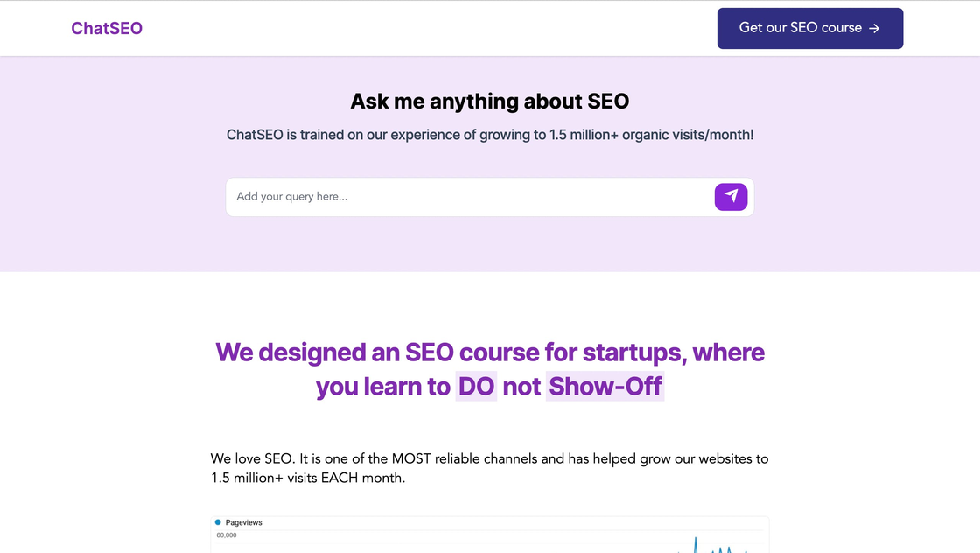Viewport: 980px width, 553px height.
Task: Click the highlighted DO word
Action: pyautogui.click(x=477, y=386)
